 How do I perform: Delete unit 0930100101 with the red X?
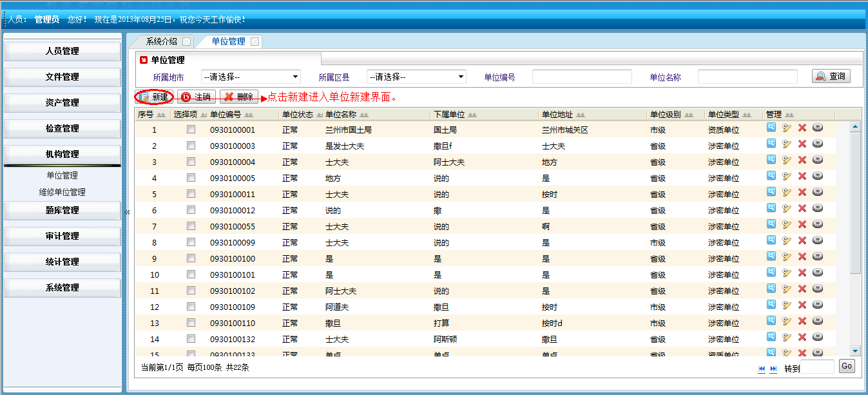click(x=802, y=272)
